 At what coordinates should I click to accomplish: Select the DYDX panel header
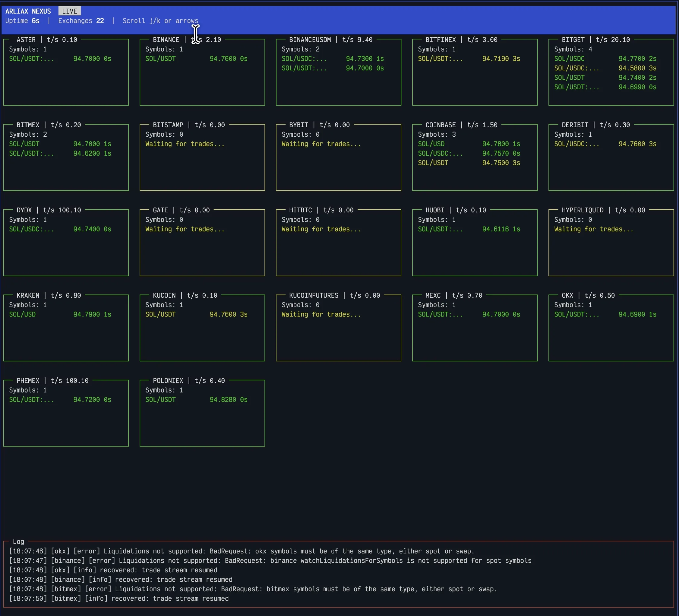tap(49, 210)
